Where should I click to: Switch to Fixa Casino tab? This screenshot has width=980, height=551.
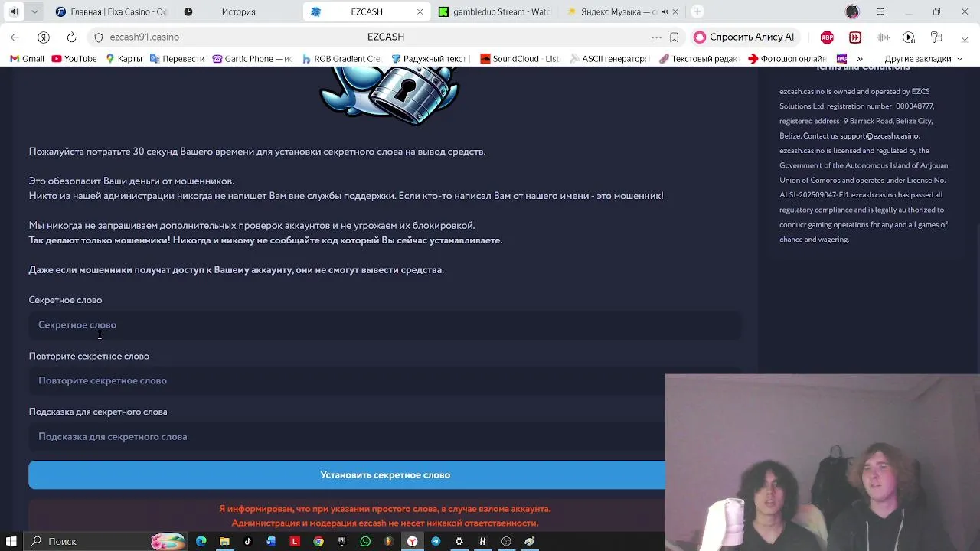tap(111, 11)
